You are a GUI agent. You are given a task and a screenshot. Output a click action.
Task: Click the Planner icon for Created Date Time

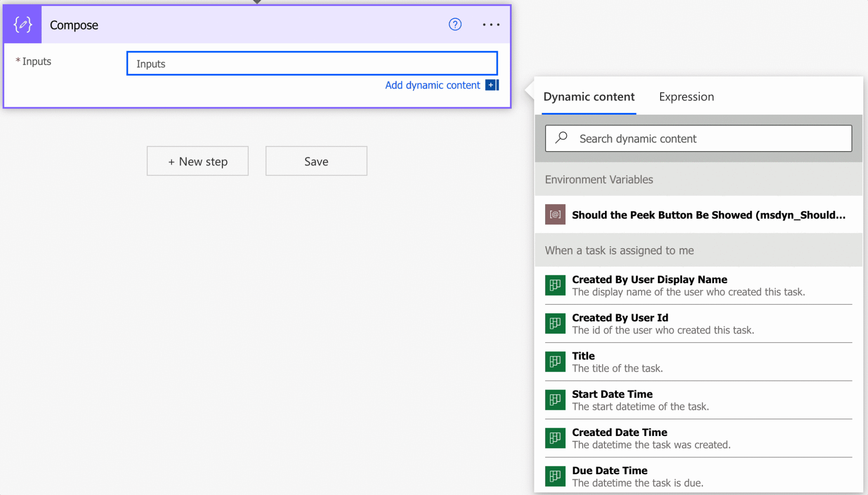coord(555,438)
